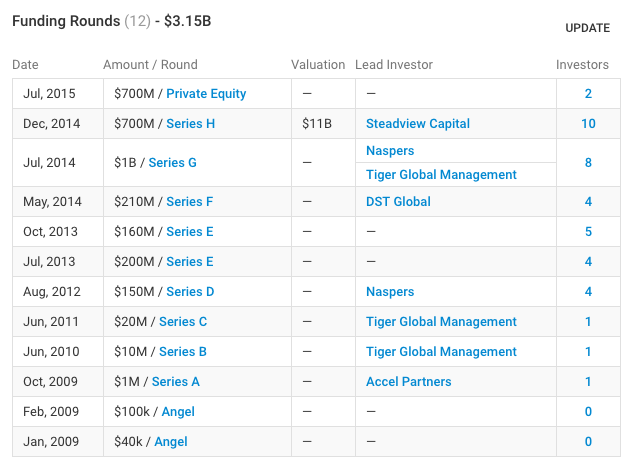Open Tiger Global Management in Series C row

coord(441,322)
